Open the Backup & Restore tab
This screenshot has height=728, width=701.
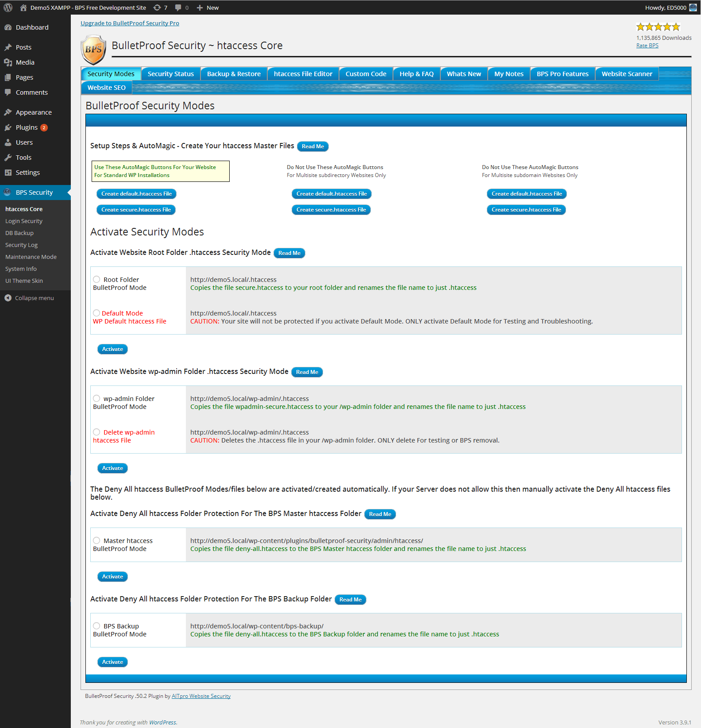234,74
